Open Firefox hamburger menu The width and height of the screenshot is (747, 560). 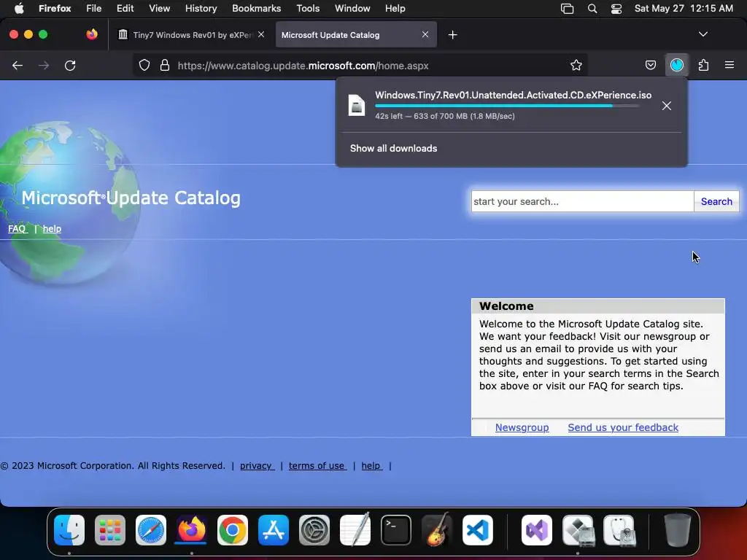point(729,65)
